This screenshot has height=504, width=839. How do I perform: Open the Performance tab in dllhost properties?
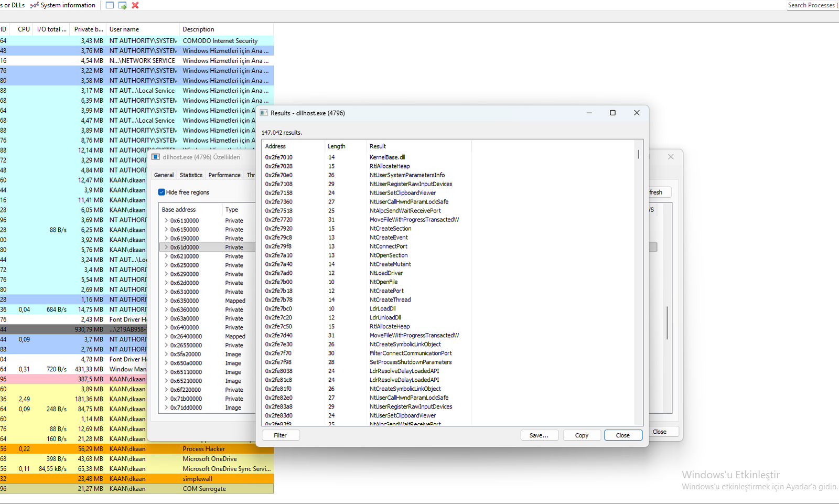pos(224,175)
